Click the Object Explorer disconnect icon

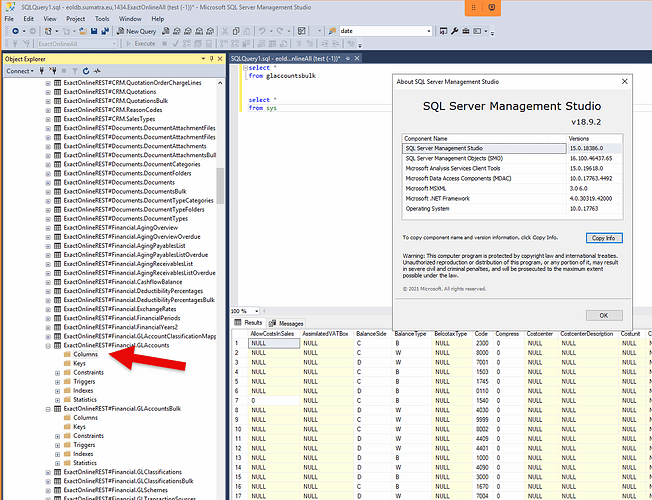[53, 71]
